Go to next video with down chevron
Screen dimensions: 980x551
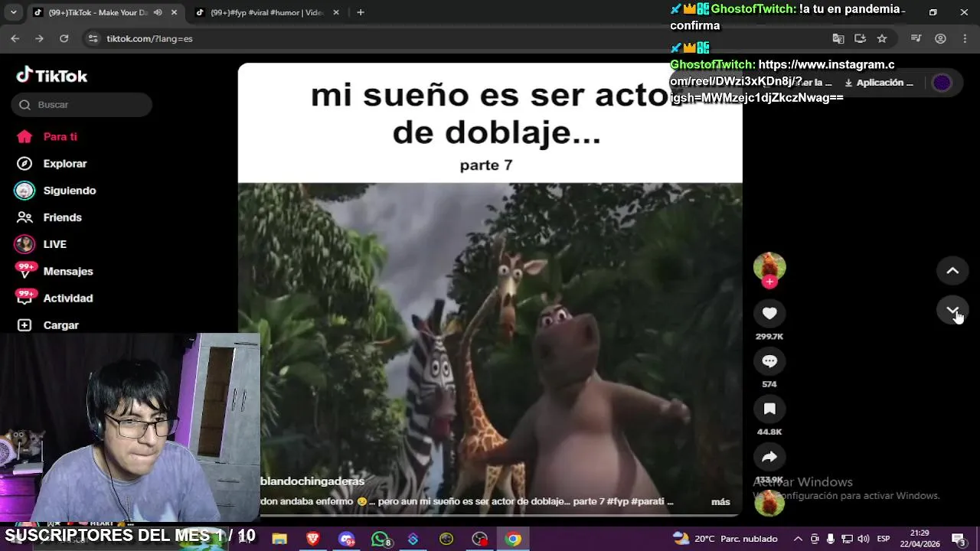pos(952,310)
